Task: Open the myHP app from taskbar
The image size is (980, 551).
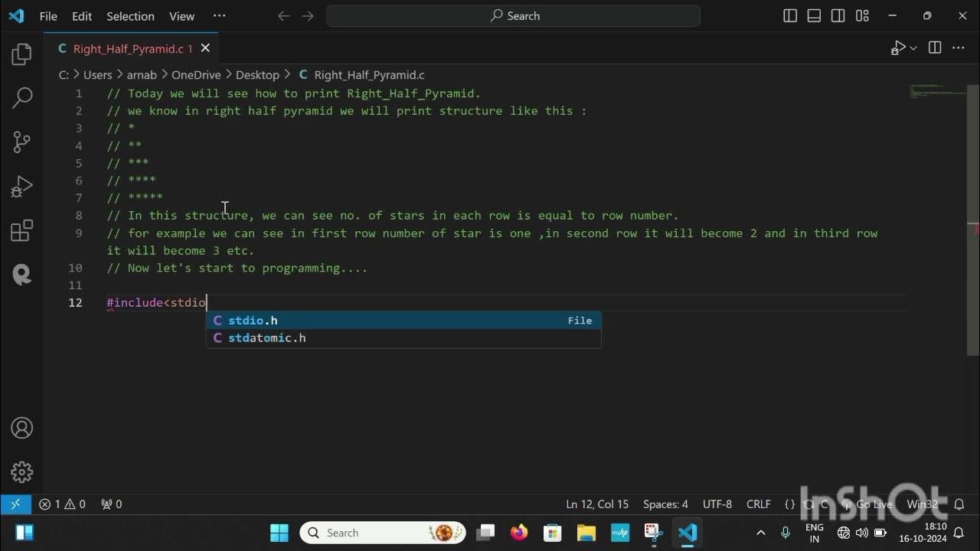Action: pos(620,533)
